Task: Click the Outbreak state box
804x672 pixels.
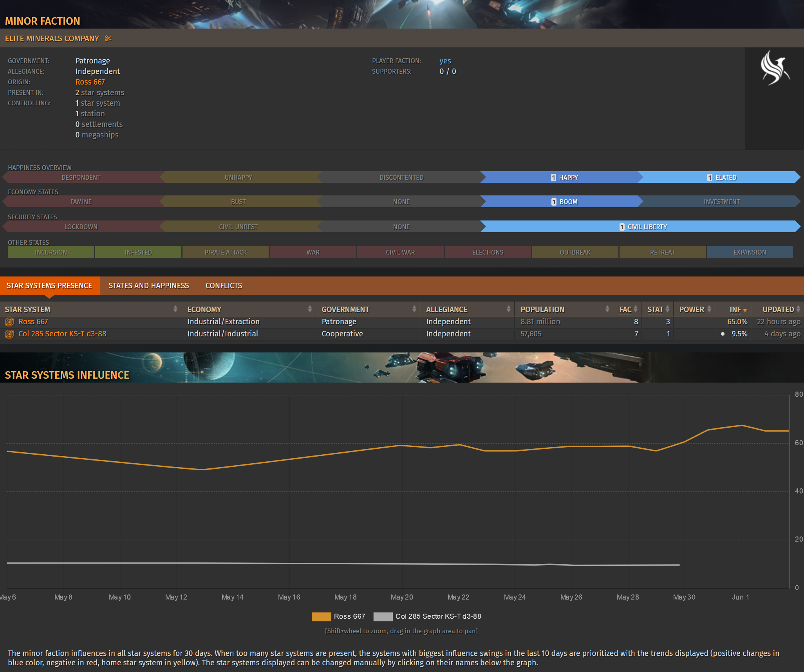Action: click(x=575, y=252)
